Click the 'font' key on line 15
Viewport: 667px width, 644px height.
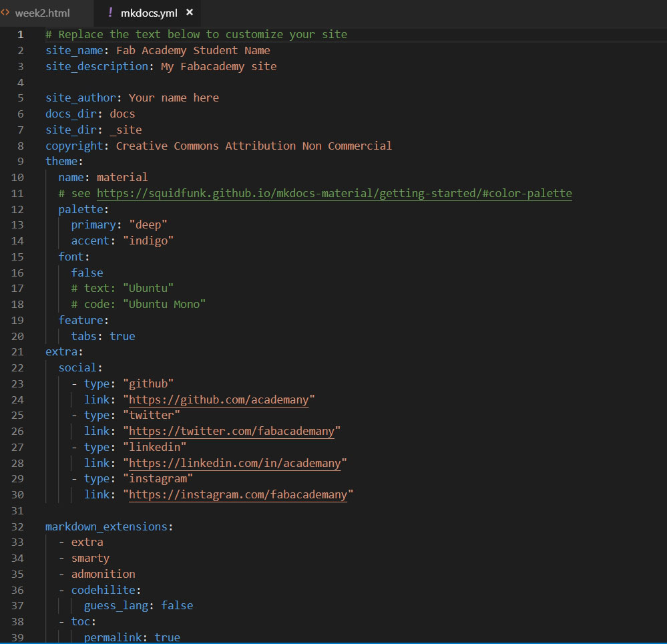(x=71, y=257)
